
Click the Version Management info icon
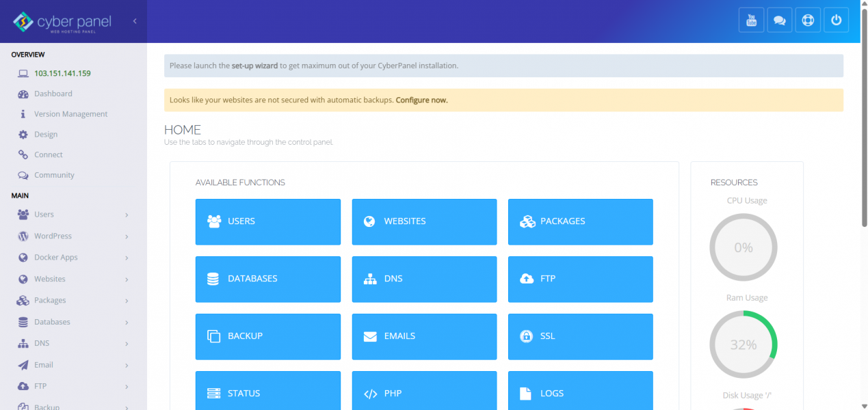[23, 114]
